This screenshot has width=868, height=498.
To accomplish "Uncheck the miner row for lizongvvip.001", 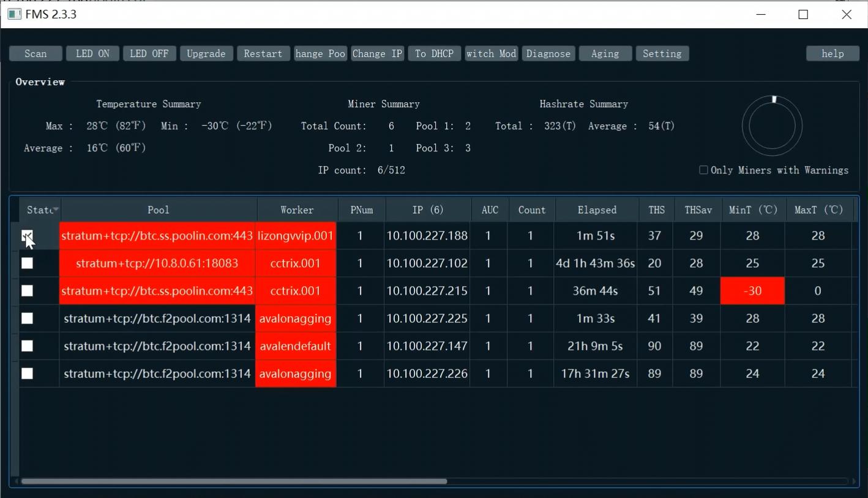I will tap(27, 235).
